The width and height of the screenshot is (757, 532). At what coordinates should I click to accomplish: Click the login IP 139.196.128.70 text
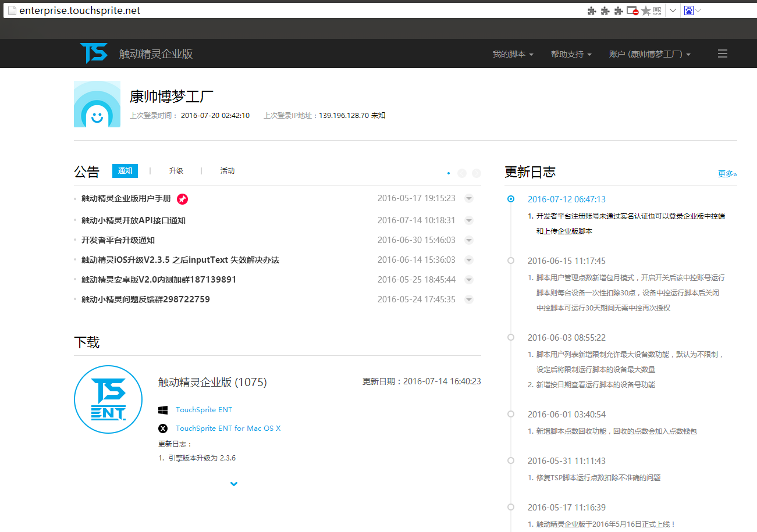click(x=344, y=115)
